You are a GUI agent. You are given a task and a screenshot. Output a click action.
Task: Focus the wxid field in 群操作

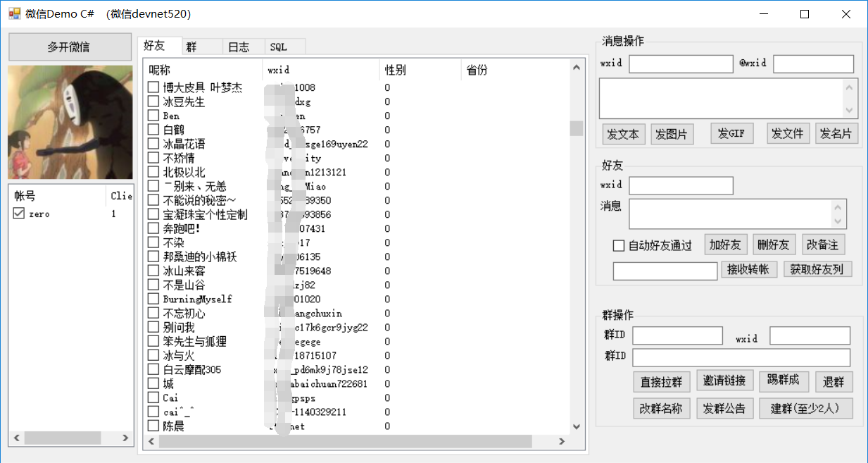(x=810, y=335)
